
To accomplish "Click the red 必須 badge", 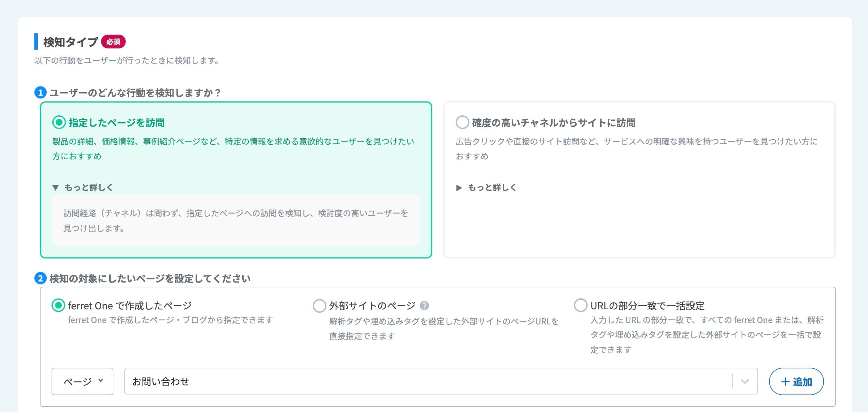I will [113, 42].
